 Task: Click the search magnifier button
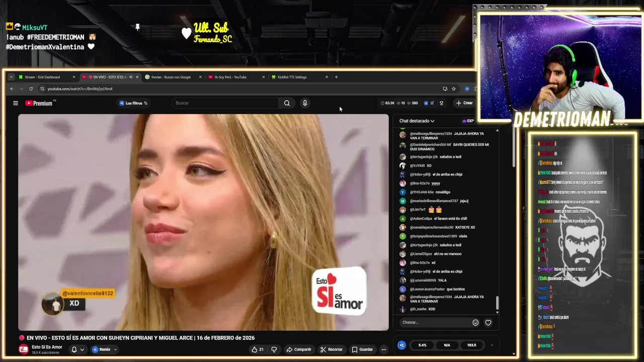pyautogui.click(x=287, y=103)
